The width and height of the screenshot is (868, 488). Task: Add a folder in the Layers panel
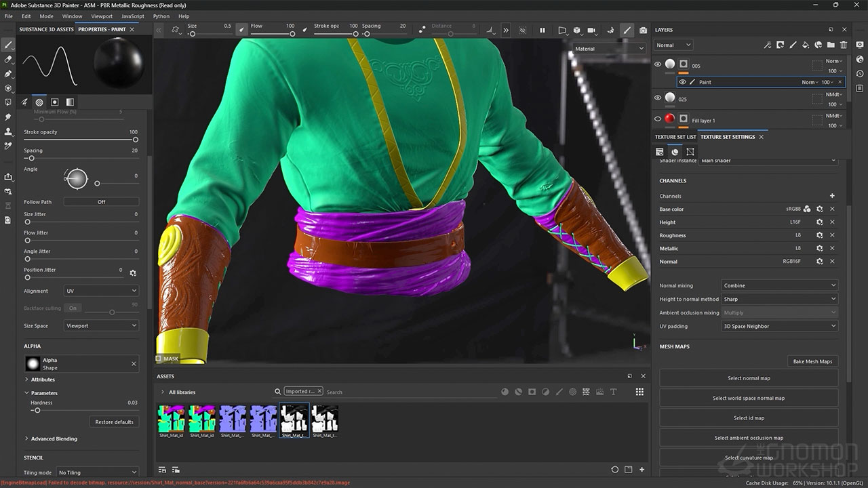click(831, 45)
